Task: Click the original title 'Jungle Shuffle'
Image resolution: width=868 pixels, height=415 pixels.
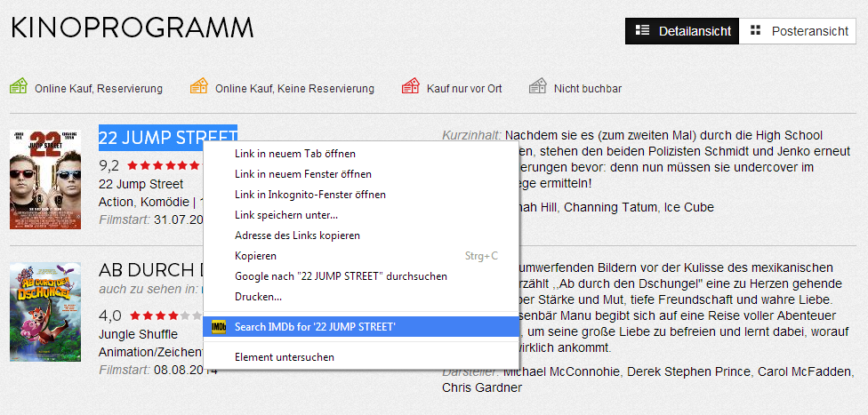Action: [138, 334]
